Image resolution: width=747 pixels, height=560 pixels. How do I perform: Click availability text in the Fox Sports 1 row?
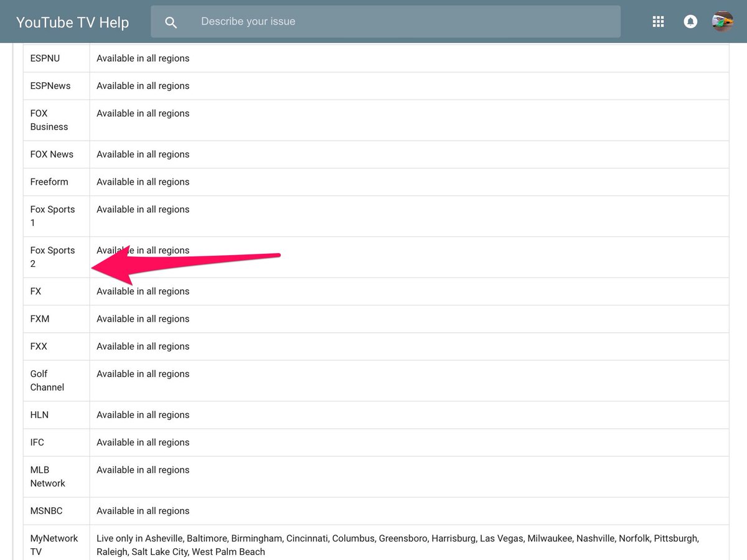click(x=143, y=209)
